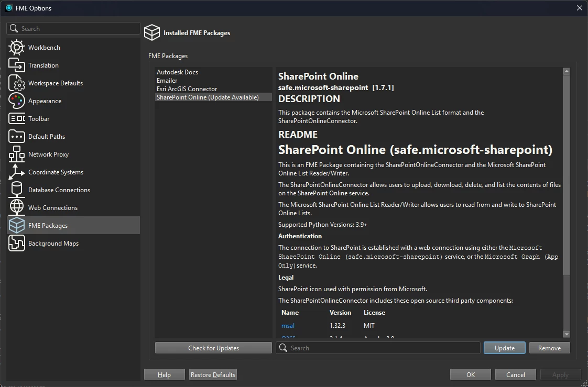Click the description scrollbar up arrow
Image resolution: width=588 pixels, height=387 pixels.
[x=567, y=71]
